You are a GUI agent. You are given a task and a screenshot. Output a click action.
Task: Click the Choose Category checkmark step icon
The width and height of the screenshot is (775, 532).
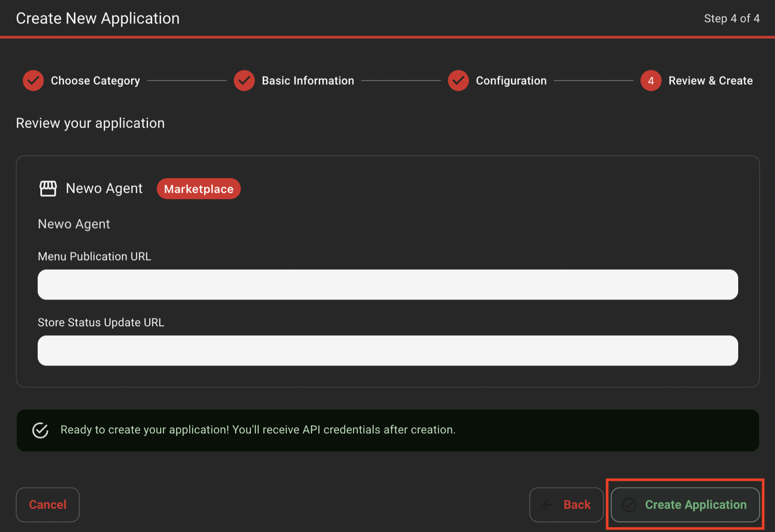click(33, 80)
